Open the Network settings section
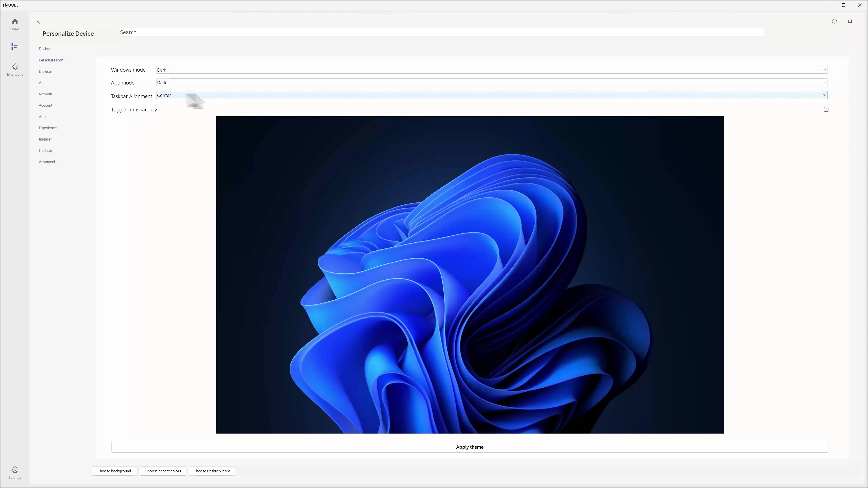 pos(45,94)
